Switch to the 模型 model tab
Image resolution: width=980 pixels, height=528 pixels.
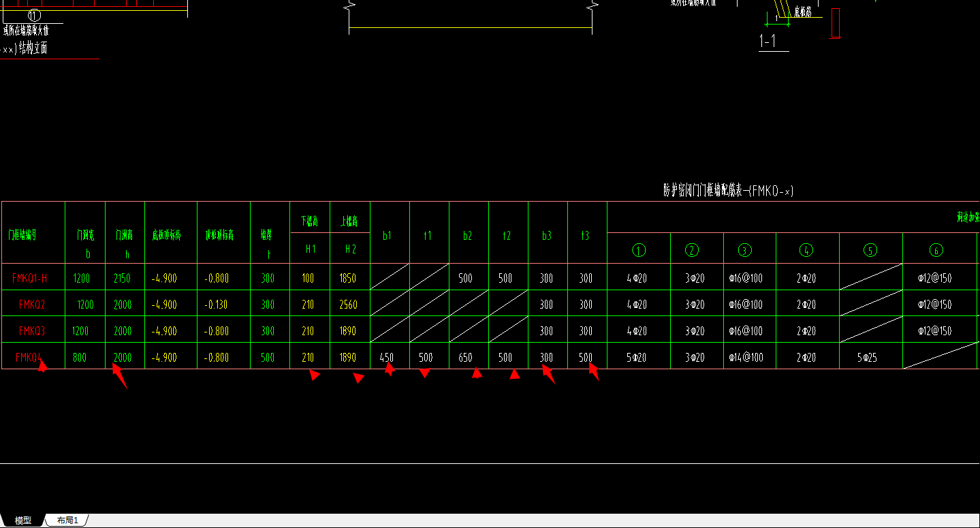(x=23, y=521)
